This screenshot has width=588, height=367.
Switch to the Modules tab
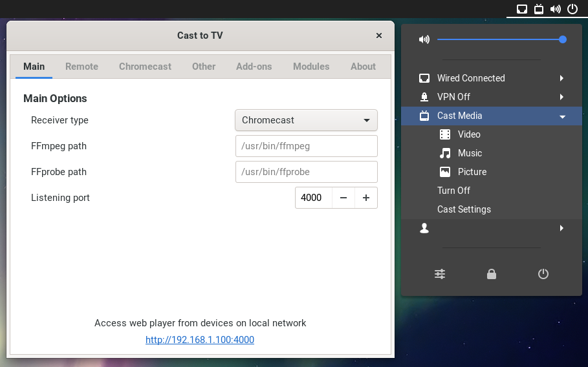[311, 67]
